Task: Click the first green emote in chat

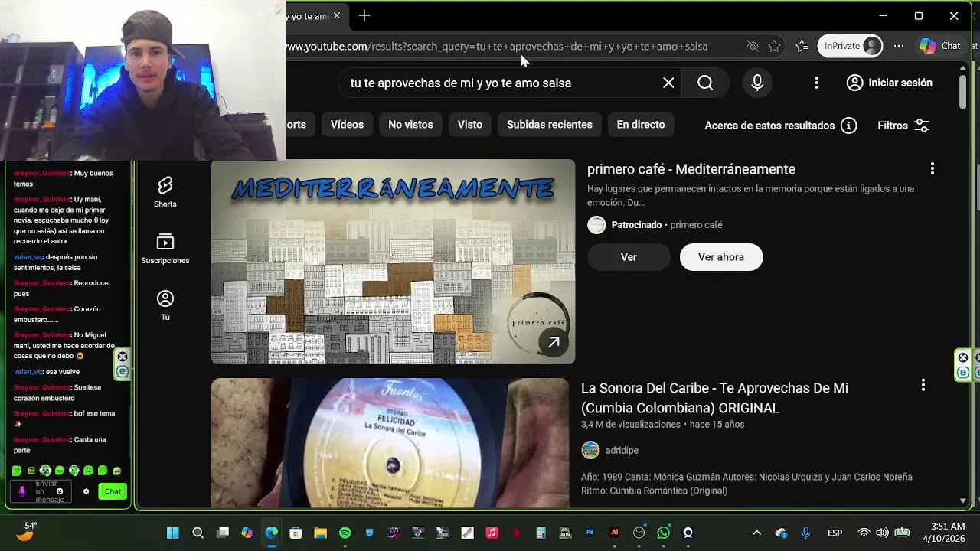Action: [17, 471]
